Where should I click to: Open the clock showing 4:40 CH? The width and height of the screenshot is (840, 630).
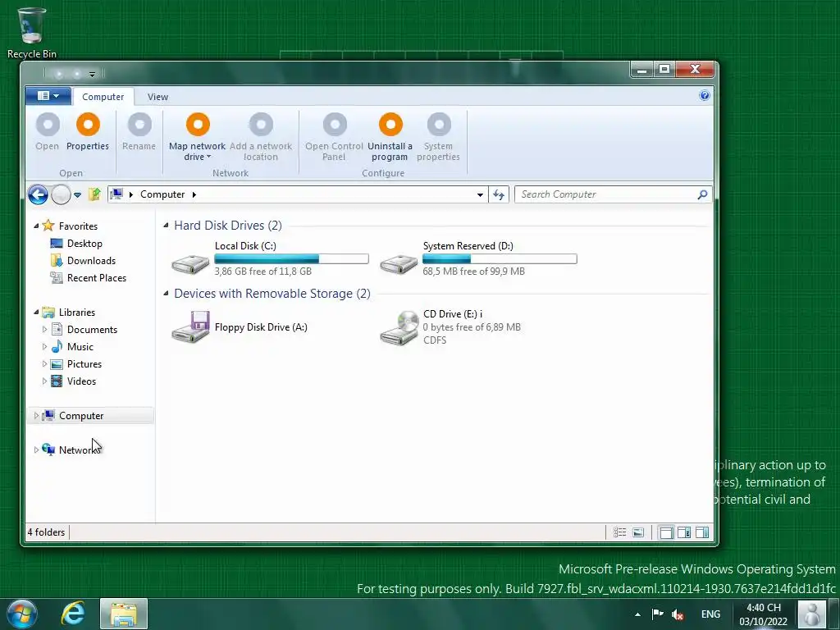pos(764,614)
